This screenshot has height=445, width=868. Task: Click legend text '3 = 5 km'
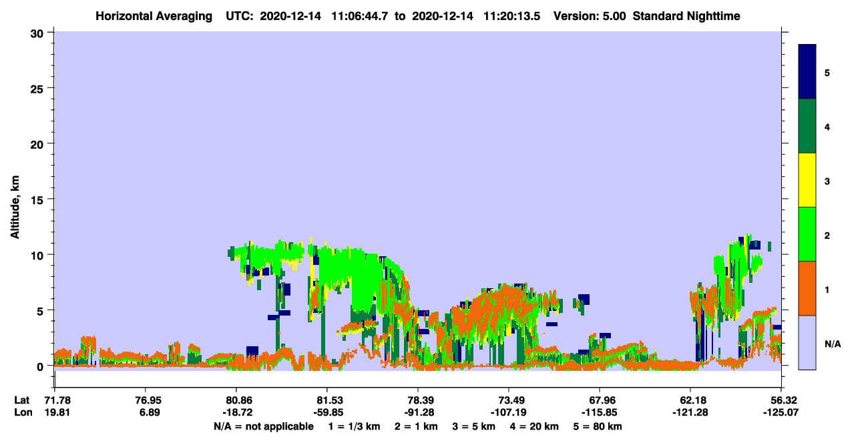pos(475,426)
